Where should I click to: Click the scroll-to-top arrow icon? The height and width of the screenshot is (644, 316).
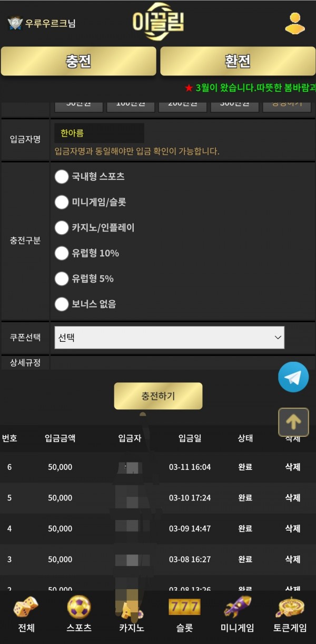[293, 422]
